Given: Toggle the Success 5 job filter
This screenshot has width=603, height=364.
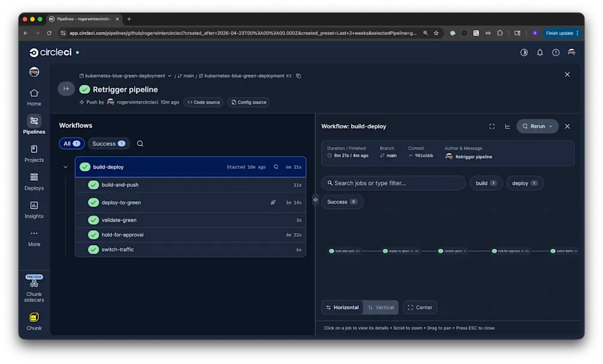Looking at the screenshot, I should tap(342, 202).
